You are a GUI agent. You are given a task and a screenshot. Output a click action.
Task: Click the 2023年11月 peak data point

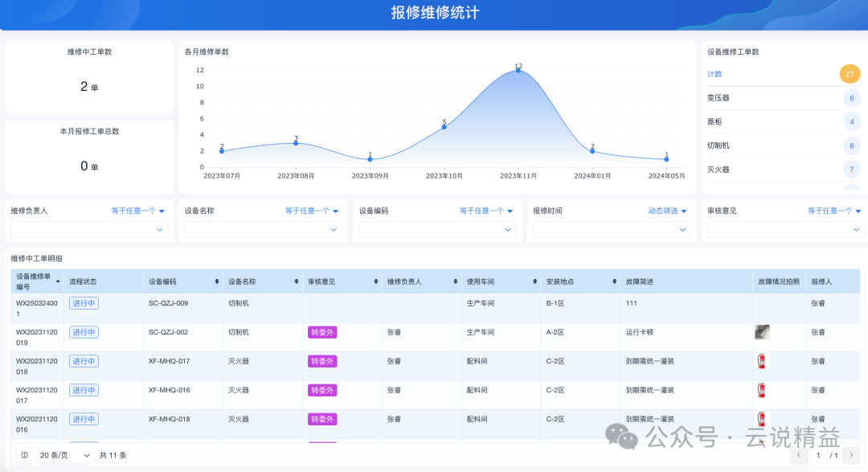[518, 70]
